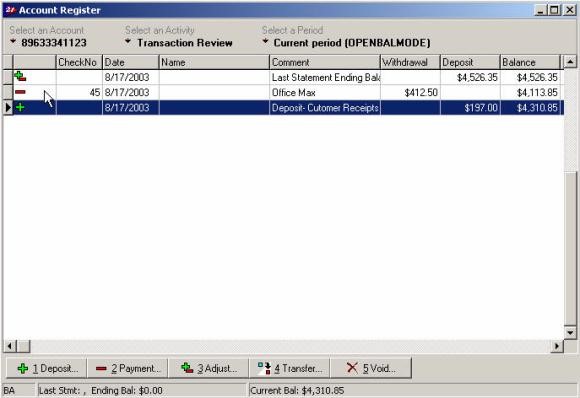The height and width of the screenshot is (398, 580).
Task: Click row selector for Last Statement row
Action: point(8,77)
